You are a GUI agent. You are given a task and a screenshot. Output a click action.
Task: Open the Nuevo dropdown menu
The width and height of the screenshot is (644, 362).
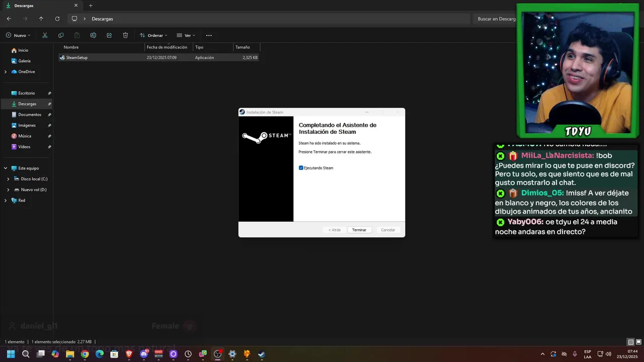[x=19, y=35]
